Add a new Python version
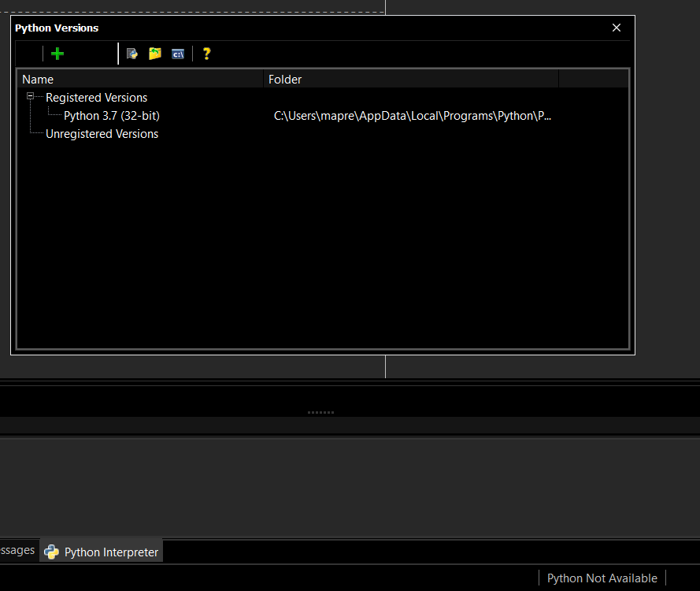 click(57, 54)
